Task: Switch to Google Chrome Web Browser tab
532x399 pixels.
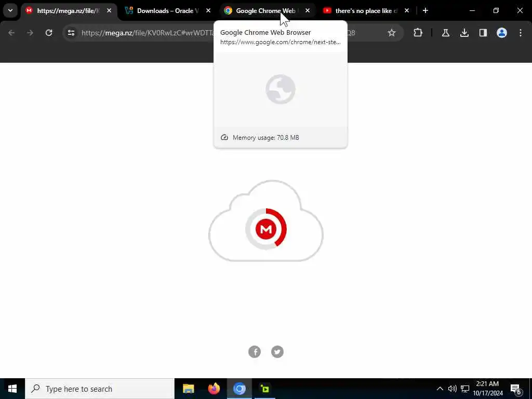Action: [x=268, y=11]
